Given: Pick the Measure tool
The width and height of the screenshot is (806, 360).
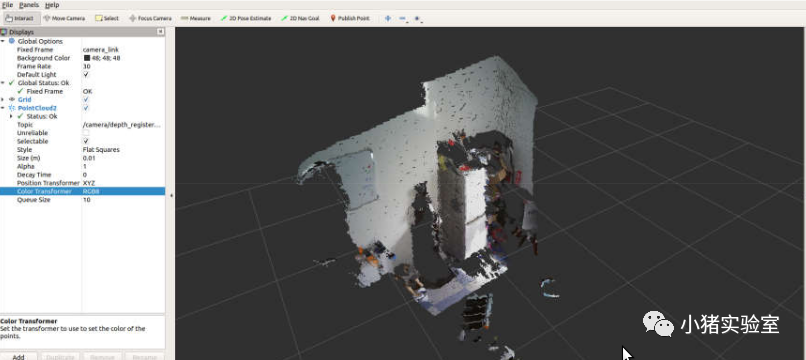Looking at the screenshot, I should point(195,18).
